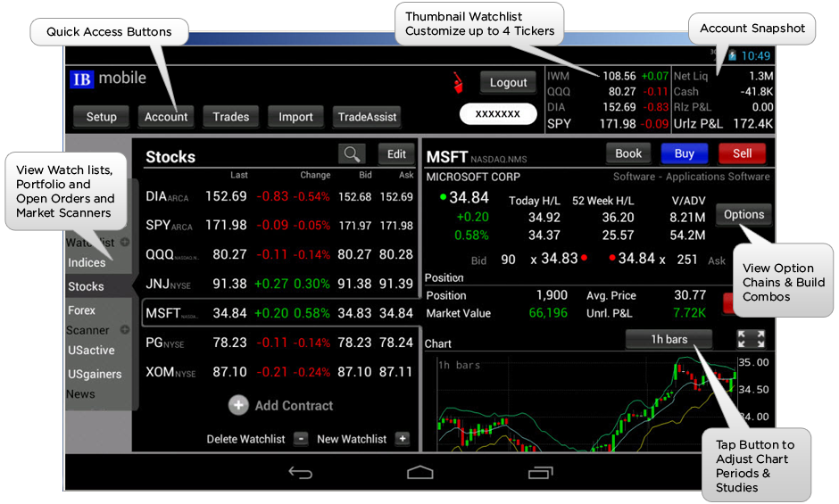Launch TradeAssist
839x504 pixels.
(x=367, y=117)
